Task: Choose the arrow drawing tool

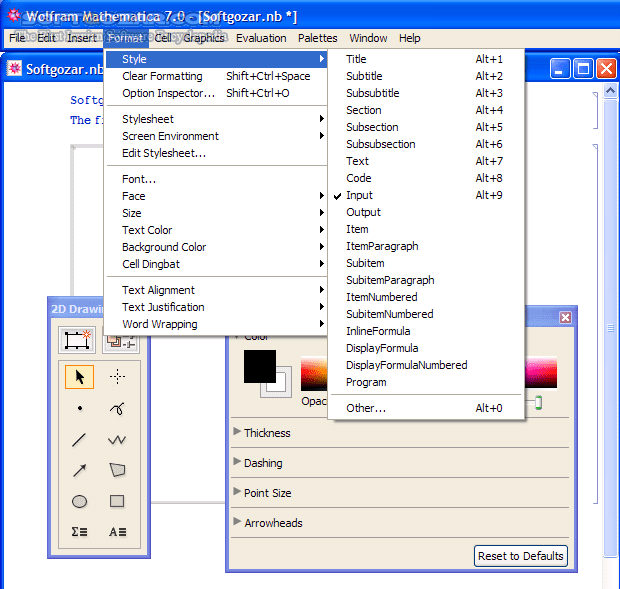Action: tap(79, 470)
